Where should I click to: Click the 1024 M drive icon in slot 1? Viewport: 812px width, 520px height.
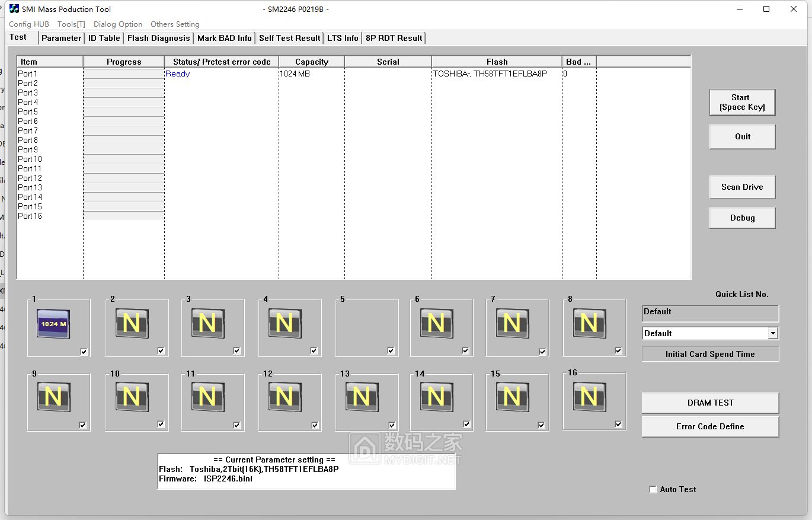click(x=53, y=324)
